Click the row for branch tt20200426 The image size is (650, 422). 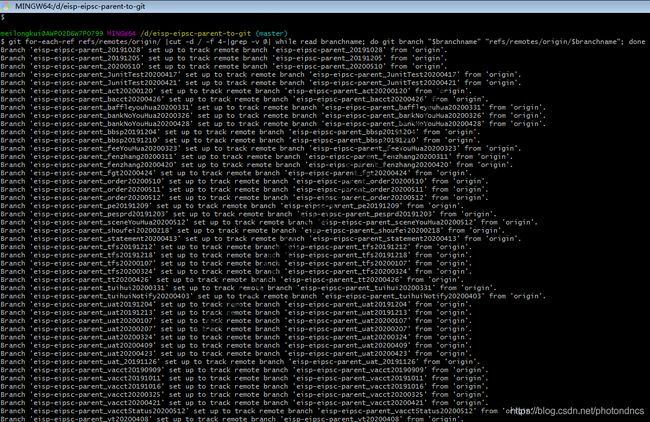[x=232, y=280]
